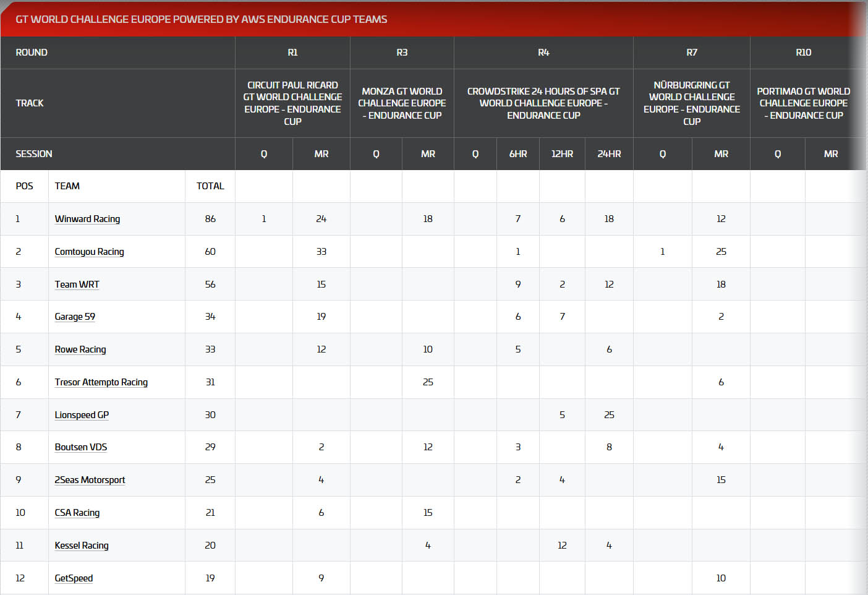Click Winward Racing's total of 86
868x595 pixels.
(x=210, y=219)
